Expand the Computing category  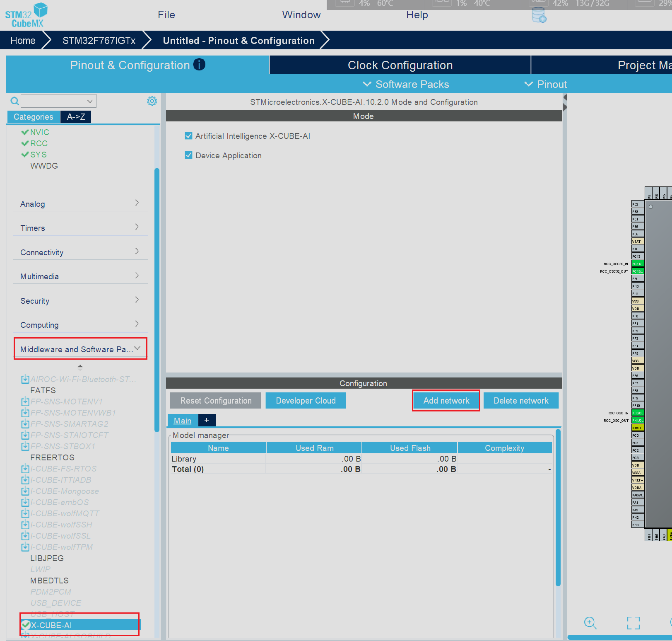tap(80, 324)
